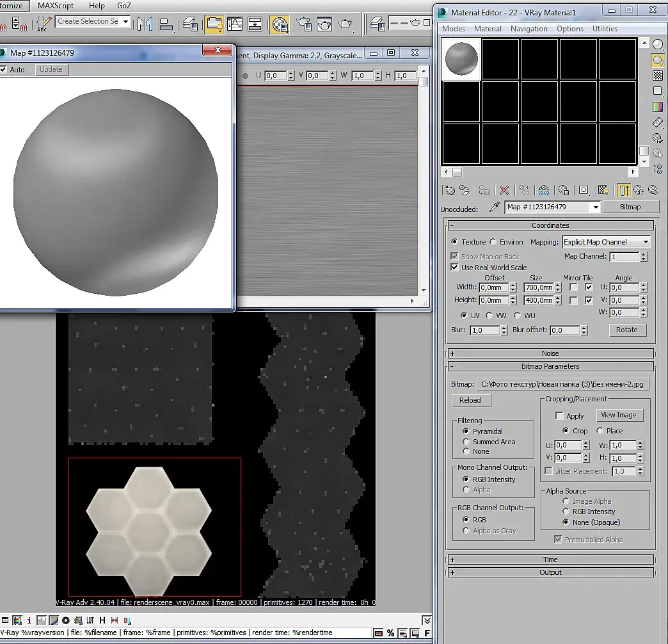This screenshot has height=644, width=668.
Task: Click the Reload bitmap button
Action: point(470,400)
